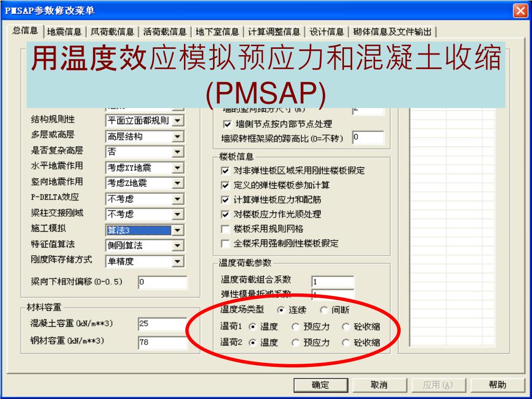The image size is (532, 399).
Task: Switch to 活荷载信息 tab
Action: [x=165, y=32]
